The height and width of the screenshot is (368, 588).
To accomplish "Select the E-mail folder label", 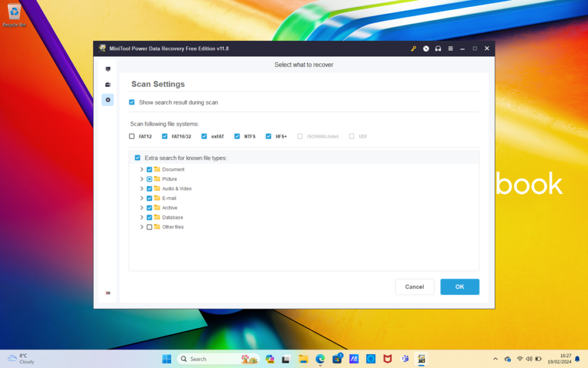I will pyautogui.click(x=169, y=198).
